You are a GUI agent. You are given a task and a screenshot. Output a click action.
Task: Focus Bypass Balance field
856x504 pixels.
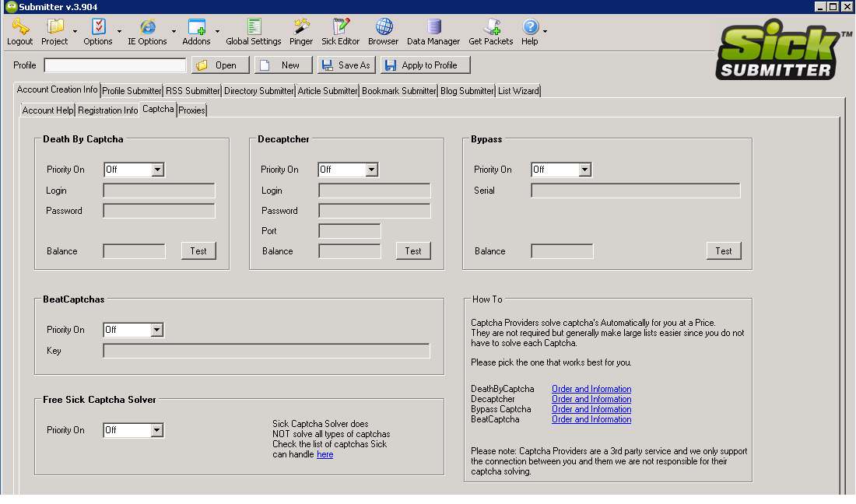tap(562, 251)
